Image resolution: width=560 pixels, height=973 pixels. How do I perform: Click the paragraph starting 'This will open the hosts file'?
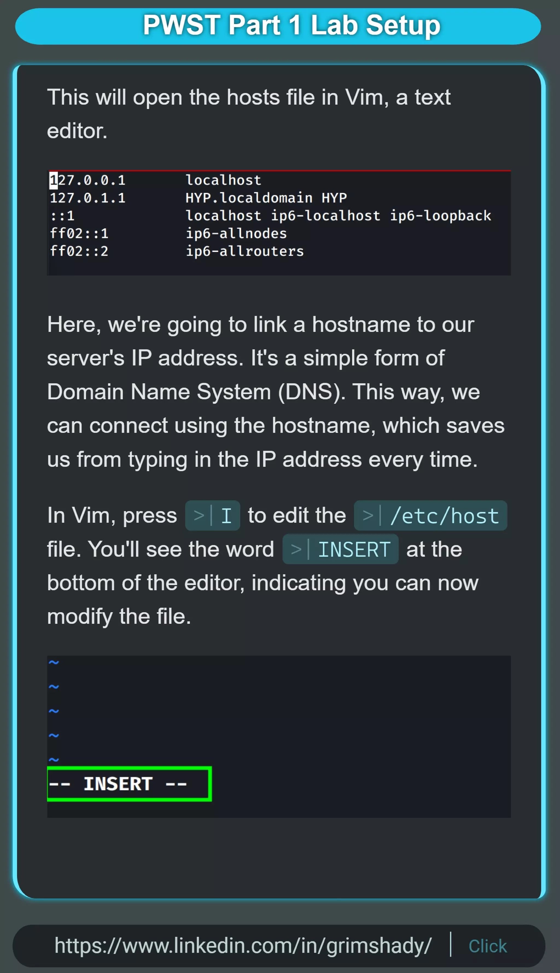click(x=249, y=114)
